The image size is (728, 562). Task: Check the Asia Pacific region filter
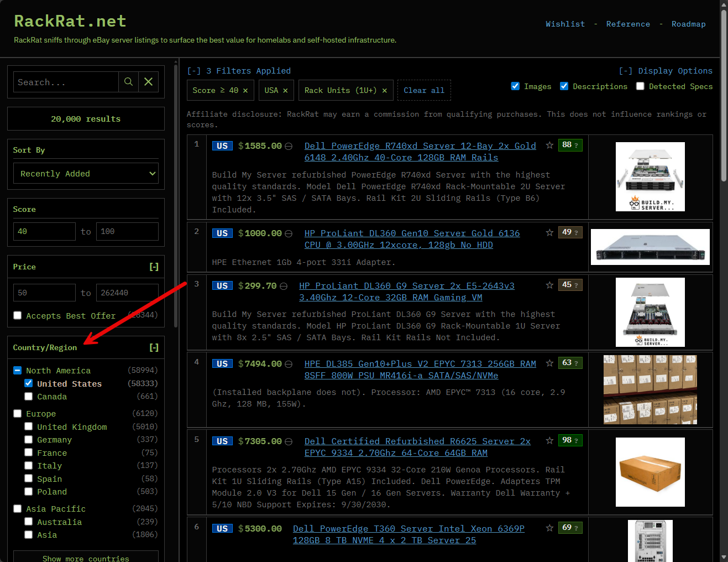18,508
